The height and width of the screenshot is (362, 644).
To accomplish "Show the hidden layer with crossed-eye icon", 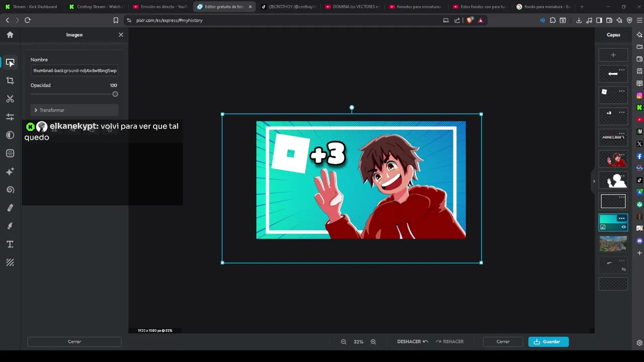I will (x=623, y=269).
